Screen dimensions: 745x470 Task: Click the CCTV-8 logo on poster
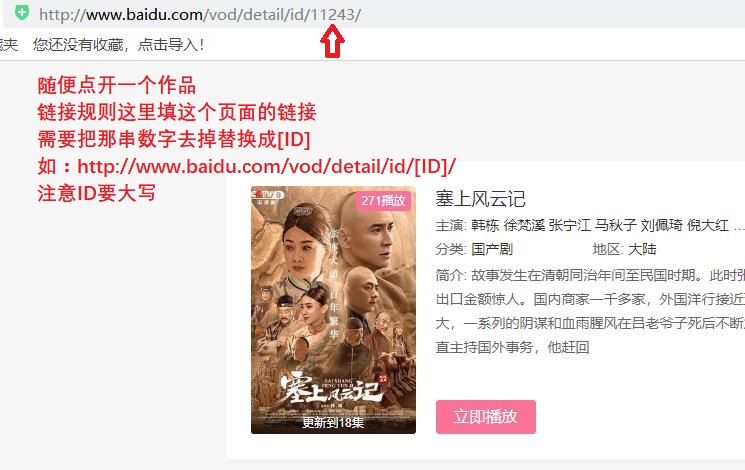pos(268,195)
